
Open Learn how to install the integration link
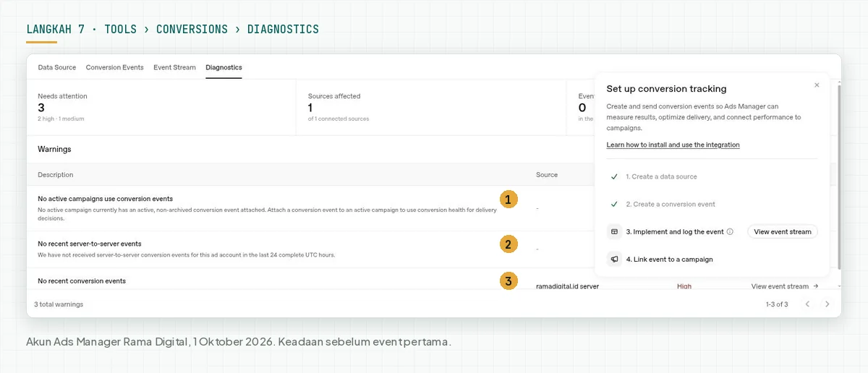(673, 145)
